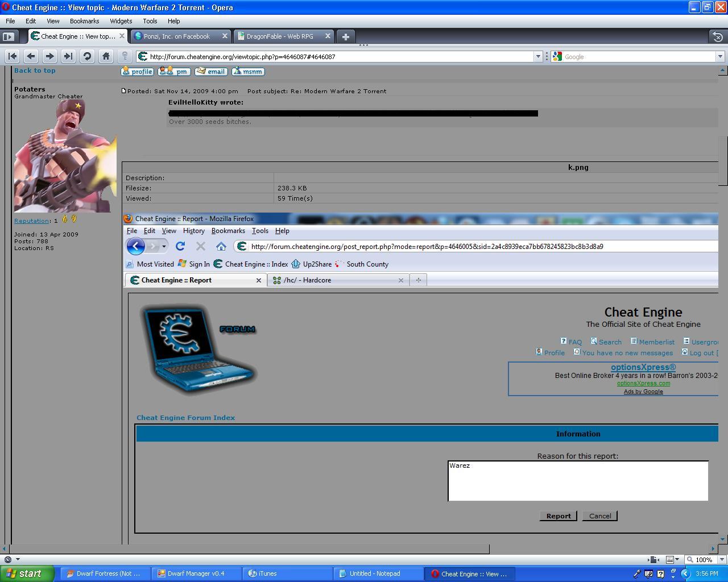Open the status bar sync dropdown arrow
728x582 pixels.
point(18,559)
